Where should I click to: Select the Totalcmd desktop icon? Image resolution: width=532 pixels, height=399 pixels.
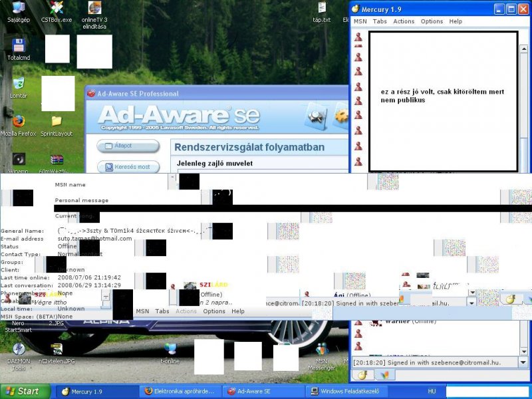pos(19,49)
